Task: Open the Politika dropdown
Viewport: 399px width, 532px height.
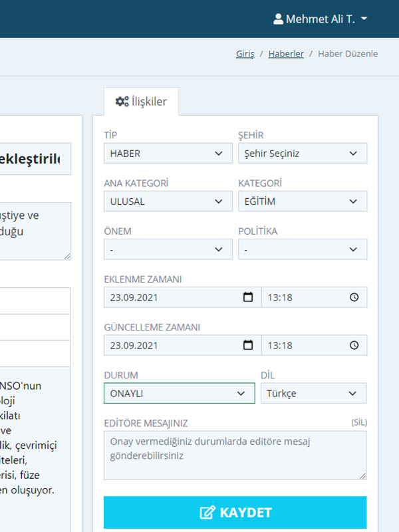Action: 302,249
